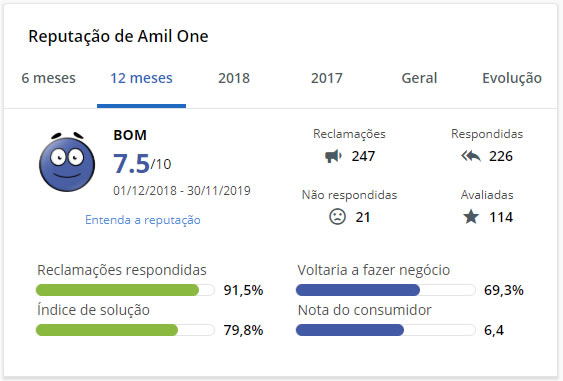Open the Evolução tab
Image resolution: width=563 pixels, height=381 pixels.
tap(512, 78)
